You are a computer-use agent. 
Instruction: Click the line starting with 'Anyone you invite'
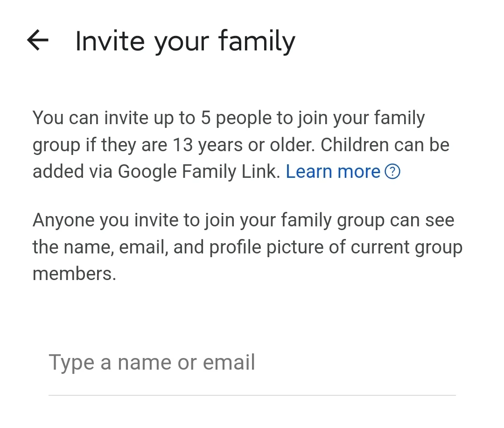point(243,221)
